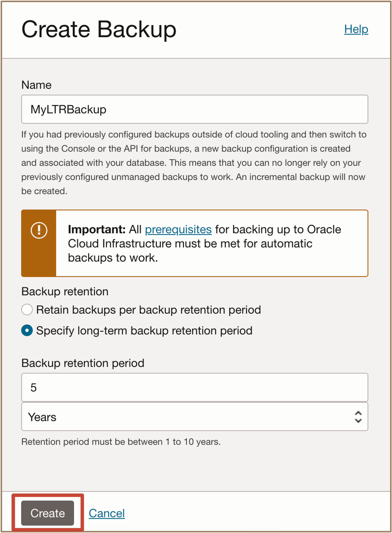The width and height of the screenshot is (392, 533).
Task: Focus the Name field containing MyLTRBackup
Action: coord(194,109)
